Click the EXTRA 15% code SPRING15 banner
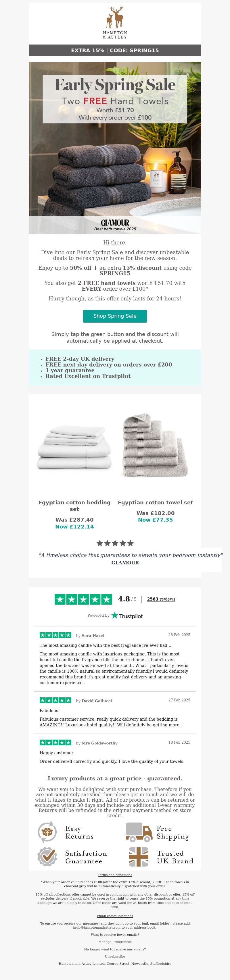Image resolution: width=230 pixels, height=980 pixels. click(115, 50)
